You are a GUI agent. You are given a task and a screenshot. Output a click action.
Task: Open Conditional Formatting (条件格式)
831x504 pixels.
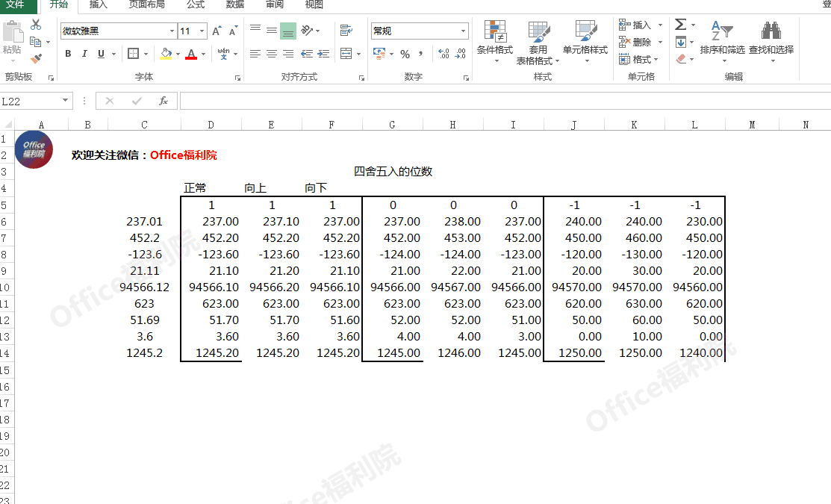pyautogui.click(x=495, y=41)
